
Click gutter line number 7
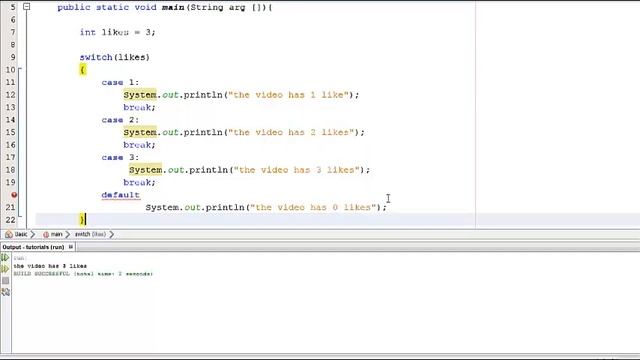(x=13, y=32)
